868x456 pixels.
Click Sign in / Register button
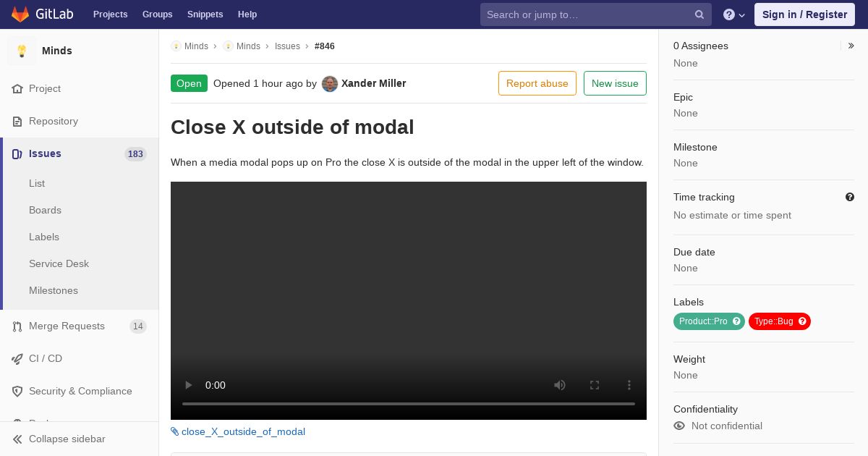tap(804, 14)
